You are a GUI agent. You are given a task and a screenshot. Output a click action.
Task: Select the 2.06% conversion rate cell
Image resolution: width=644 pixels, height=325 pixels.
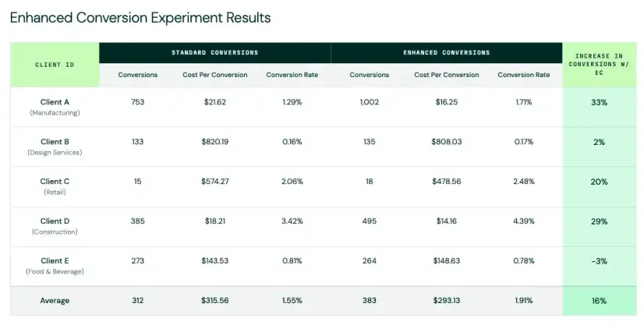[292, 182]
